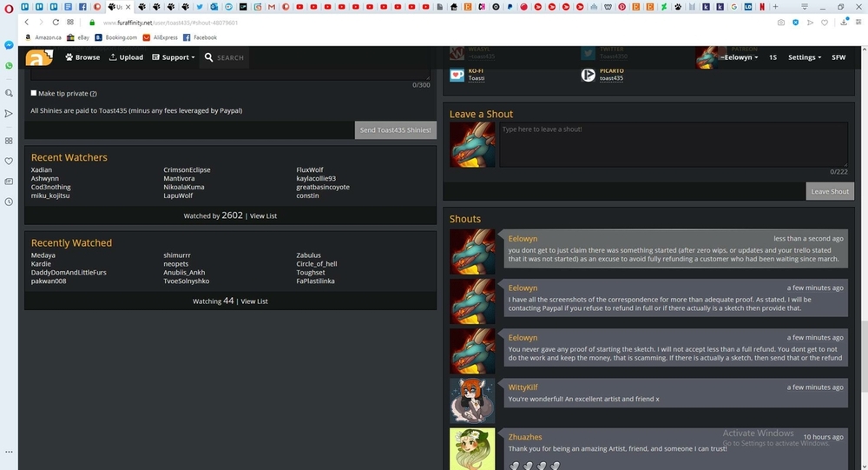Image resolution: width=868 pixels, height=470 pixels.
Task: Open Xadian watcher profile
Action: point(42,169)
